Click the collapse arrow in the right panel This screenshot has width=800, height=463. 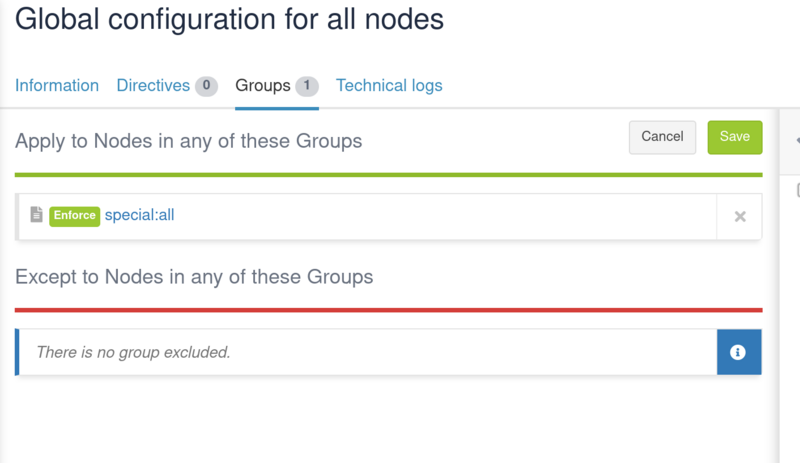[x=797, y=140]
